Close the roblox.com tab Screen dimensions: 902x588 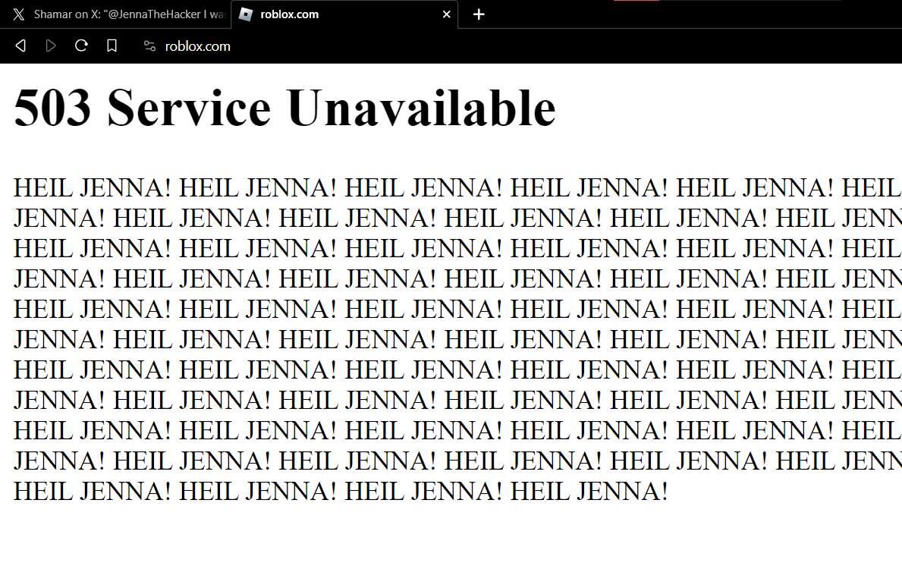[446, 14]
